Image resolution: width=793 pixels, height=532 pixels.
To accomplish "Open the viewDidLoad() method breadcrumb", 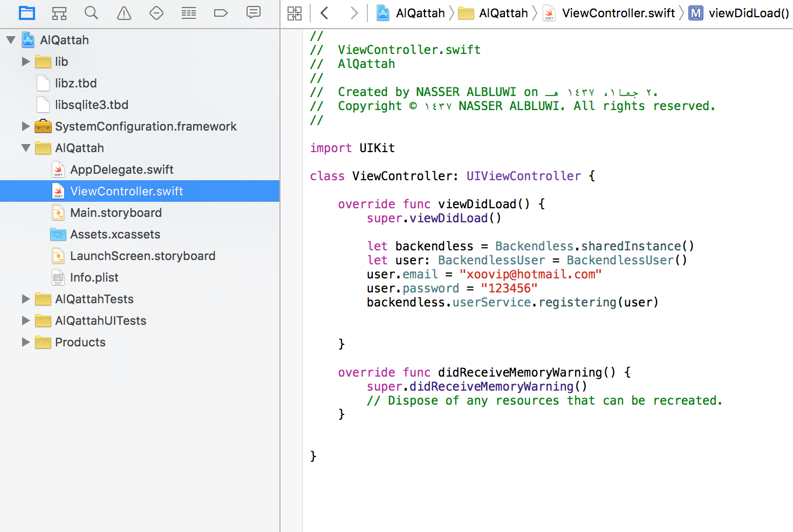I will tap(739, 13).
